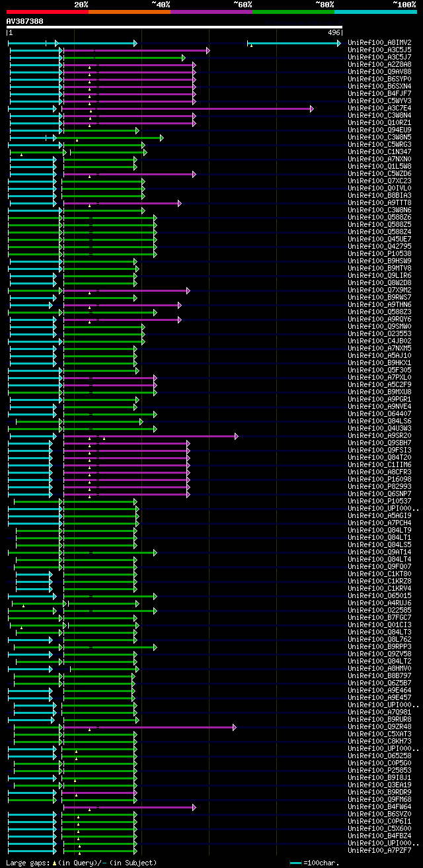Open hit UniRef100_C5WYV3
The height and width of the screenshot is (868, 423).
[x=381, y=101]
